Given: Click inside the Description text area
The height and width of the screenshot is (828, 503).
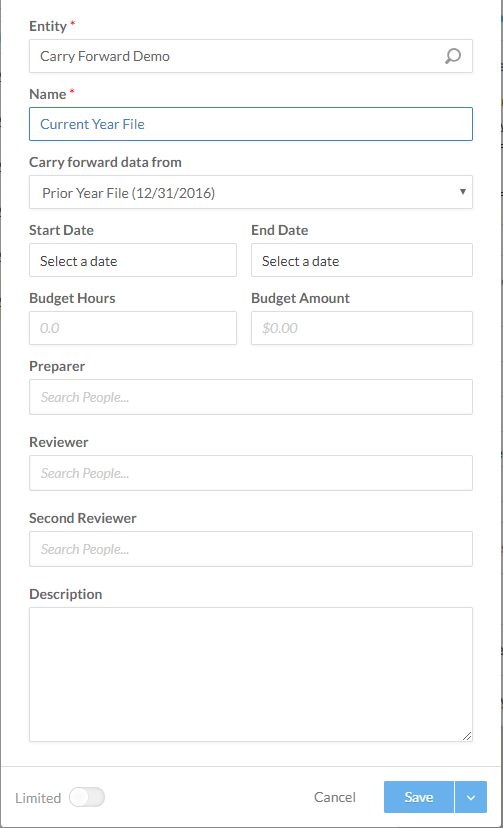Looking at the screenshot, I should (x=251, y=674).
